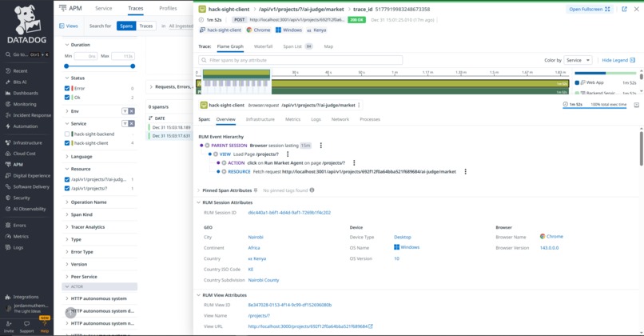Collapse RUM Session Attributes section
This screenshot has height=336, width=644.
(199, 202)
